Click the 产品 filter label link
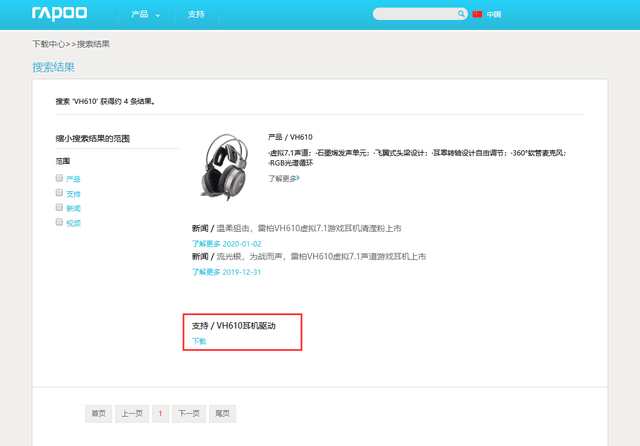The image size is (640, 446). click(73, 179)
